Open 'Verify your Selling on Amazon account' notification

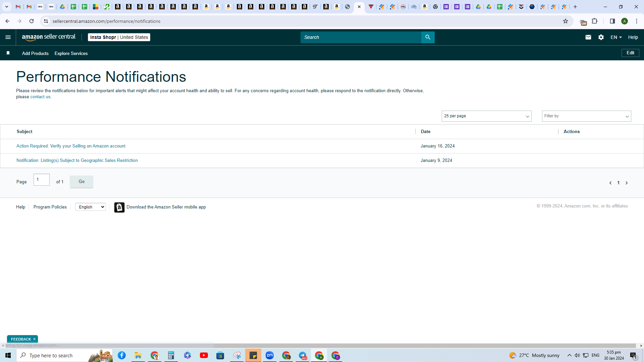pyautogui.click(x=71, y=146)
